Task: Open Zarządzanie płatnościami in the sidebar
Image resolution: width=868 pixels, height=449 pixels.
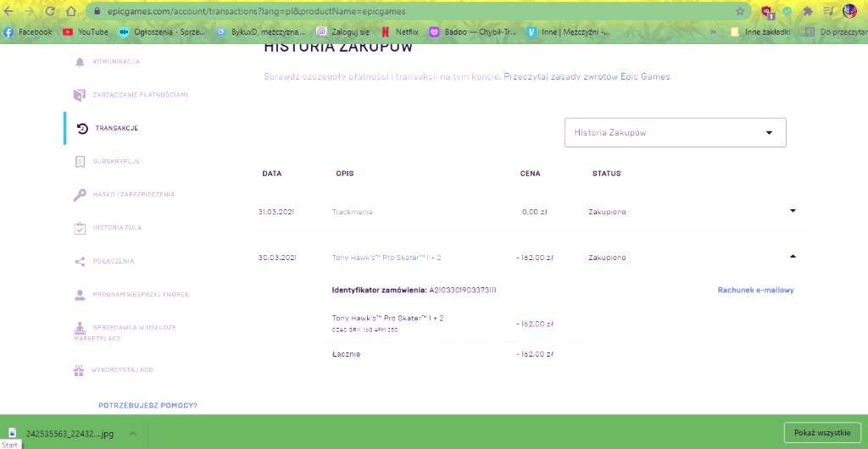Action: [140, 95]
